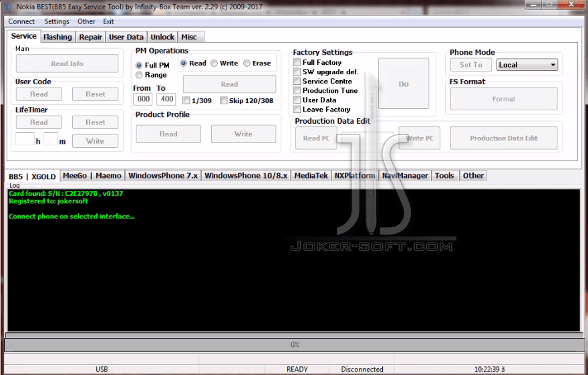The image size is (588, 375).
Task: Click the LifeTimer Write button
Action: [96, 141]
